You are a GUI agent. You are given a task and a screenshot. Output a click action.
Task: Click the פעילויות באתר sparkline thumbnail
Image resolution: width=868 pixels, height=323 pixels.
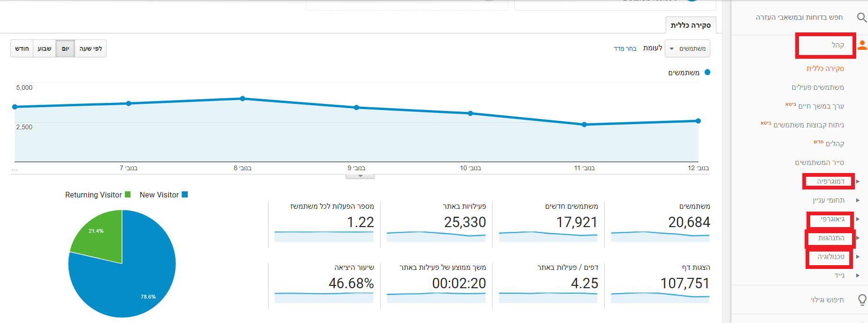(x=436, y=236)
